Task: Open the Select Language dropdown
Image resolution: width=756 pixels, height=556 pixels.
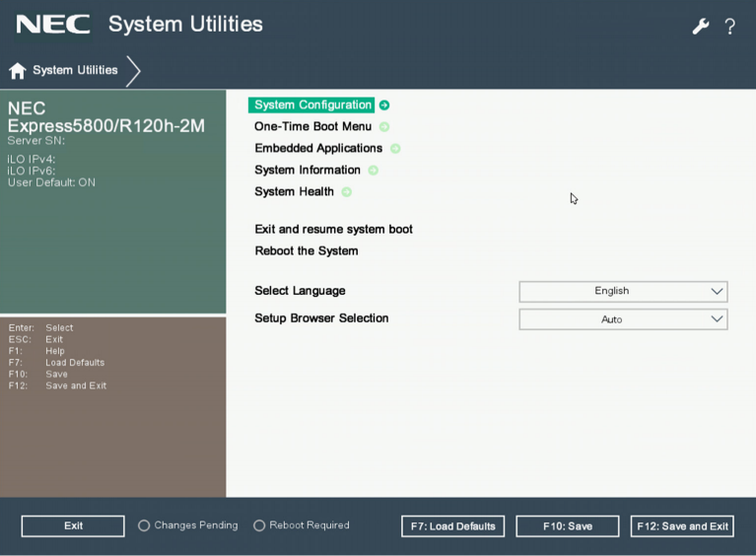Action: tap(623, 291)
